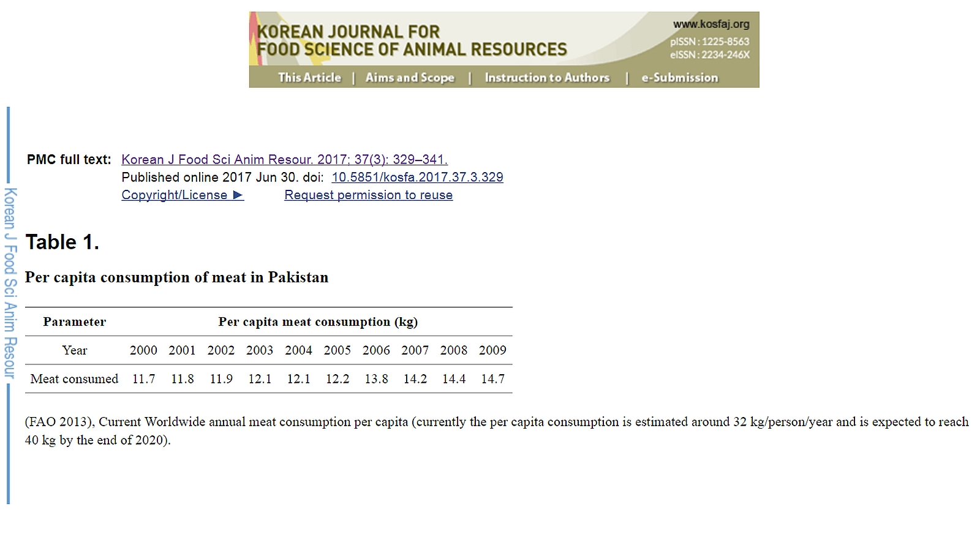Click value 14.2 in table
Screen dimensions: 980x545
(x=415, y=379)
